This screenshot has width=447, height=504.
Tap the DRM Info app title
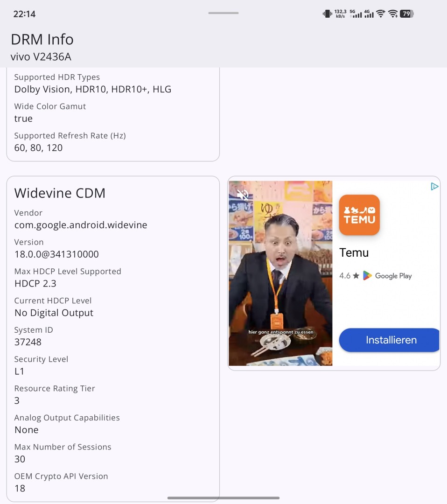coord(42,39)
